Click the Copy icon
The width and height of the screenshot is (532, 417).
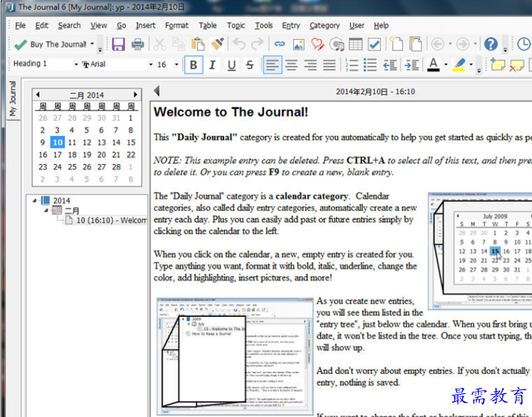click(x=178, y=44)
